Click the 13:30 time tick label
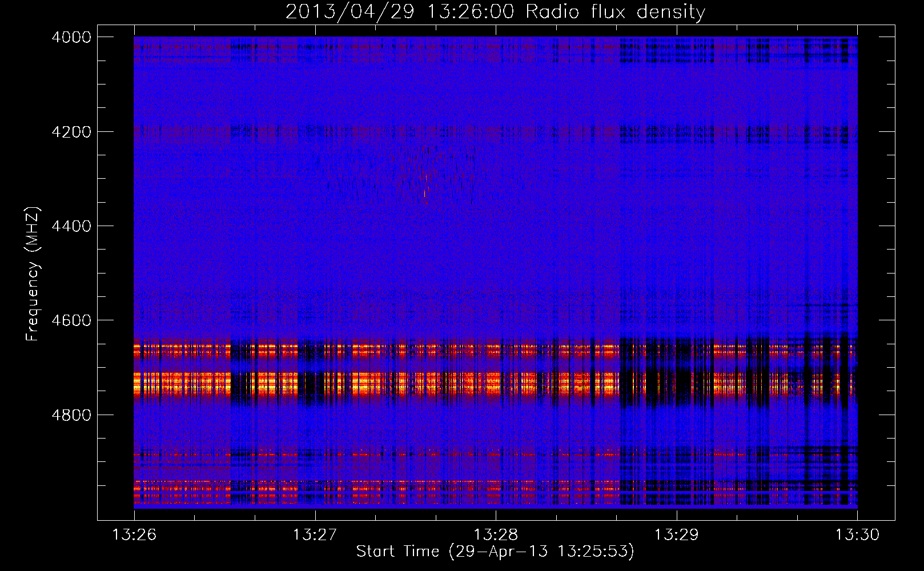This screenshot has width=924, height=571. [857, 535]
